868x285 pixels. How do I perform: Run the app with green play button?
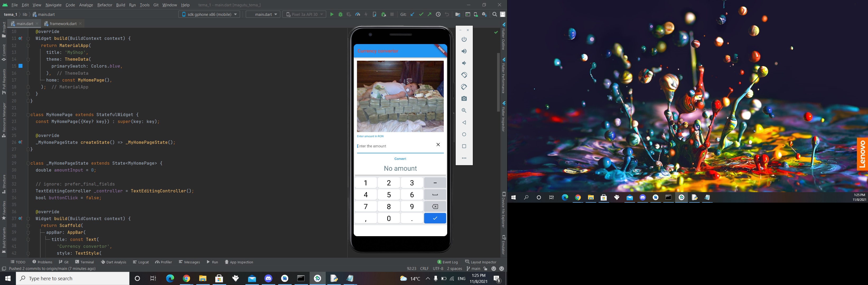[x=332, y=15]
